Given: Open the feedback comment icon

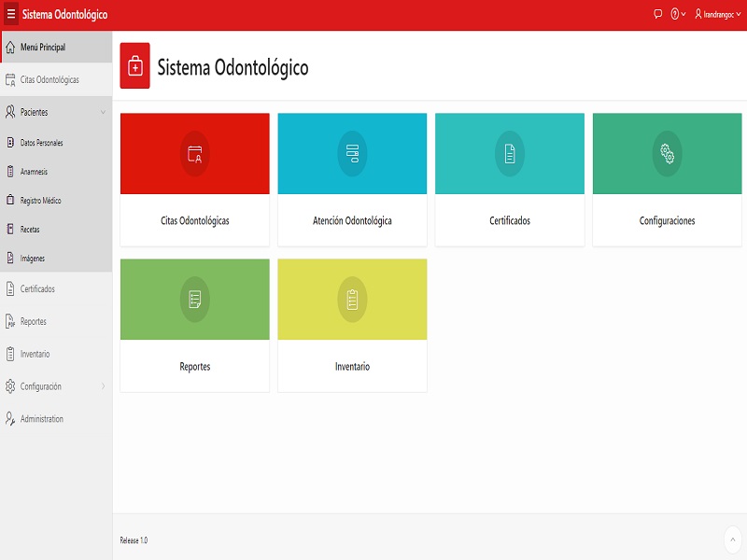Looking at the screenshot, I should (x=657, y=15).
